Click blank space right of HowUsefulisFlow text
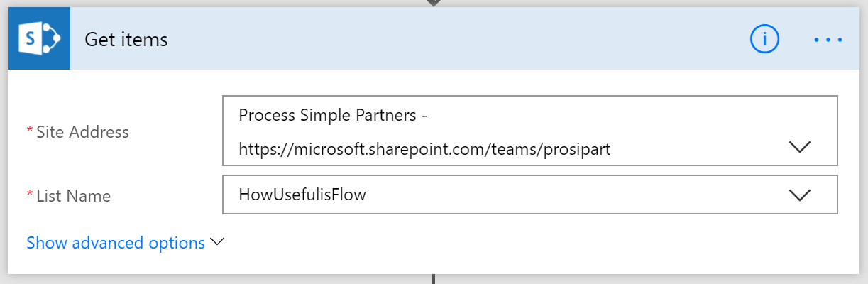The width and height of the screenshot is (868, 284). click(568, 195)
